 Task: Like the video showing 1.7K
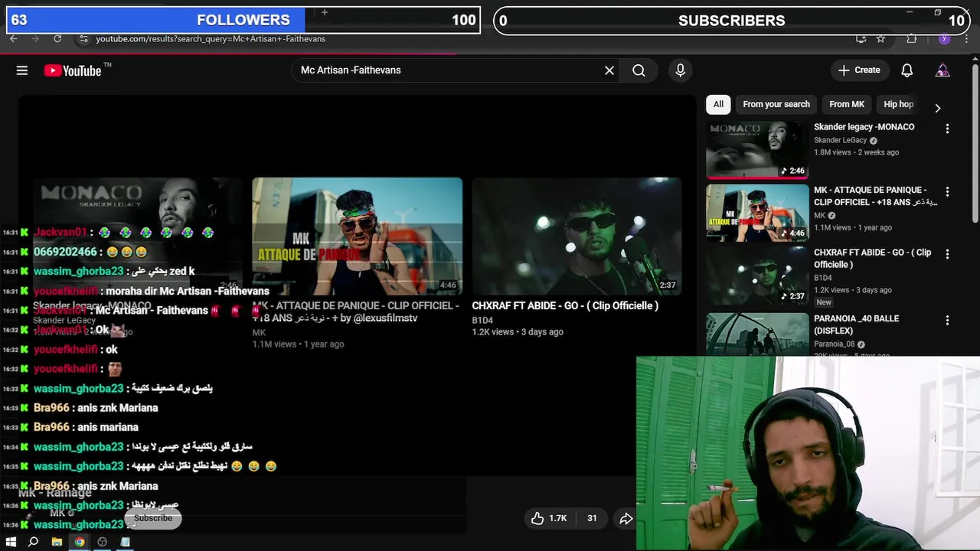pyautogui.click(x=549, y=518)
